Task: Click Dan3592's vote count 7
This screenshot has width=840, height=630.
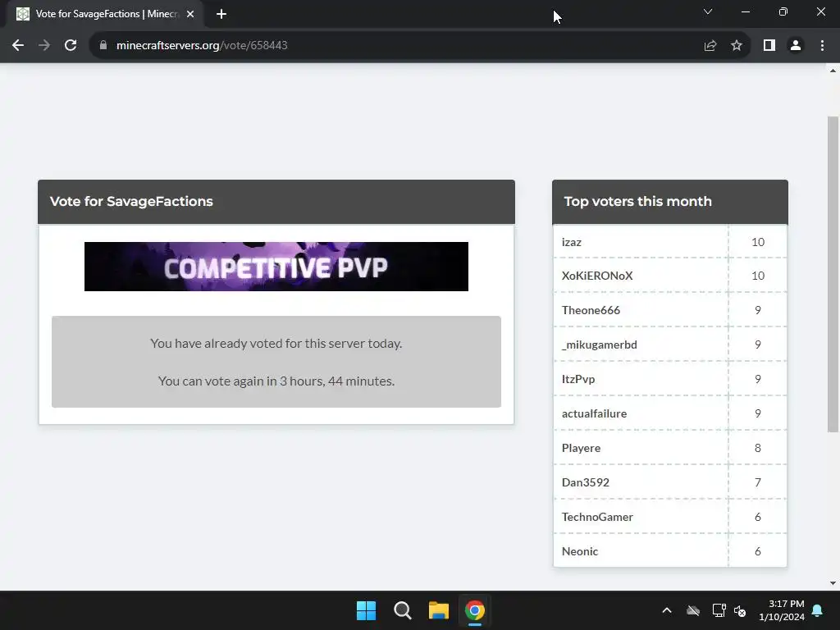Action: pyautogui.click(x=758, y=482)
